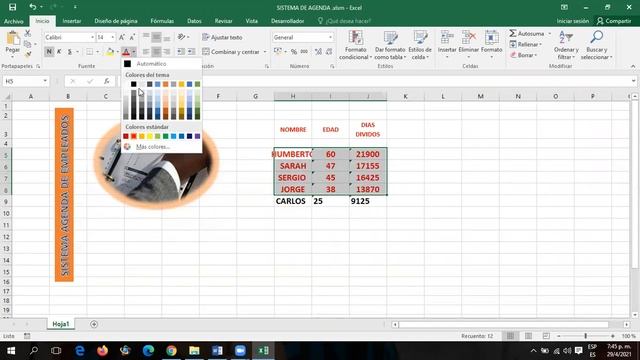Open Más colores... option
This screenshot has height=360, width=640.
pos(161,147)
